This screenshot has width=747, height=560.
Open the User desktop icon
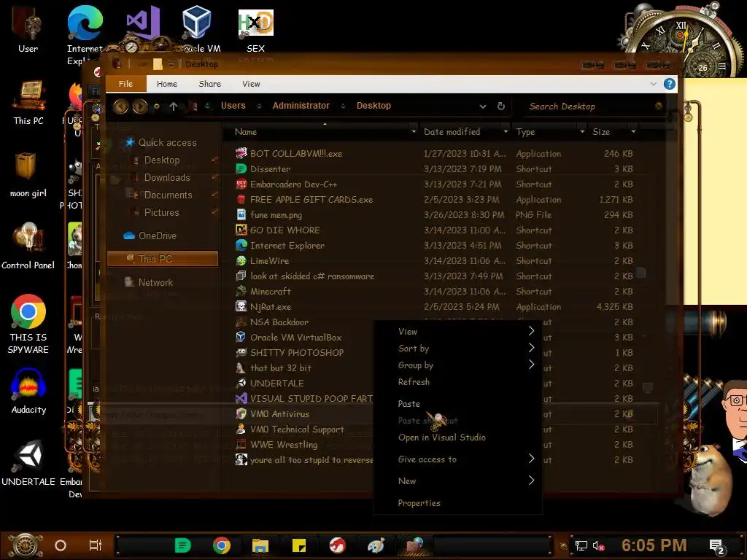pos(28,28)
